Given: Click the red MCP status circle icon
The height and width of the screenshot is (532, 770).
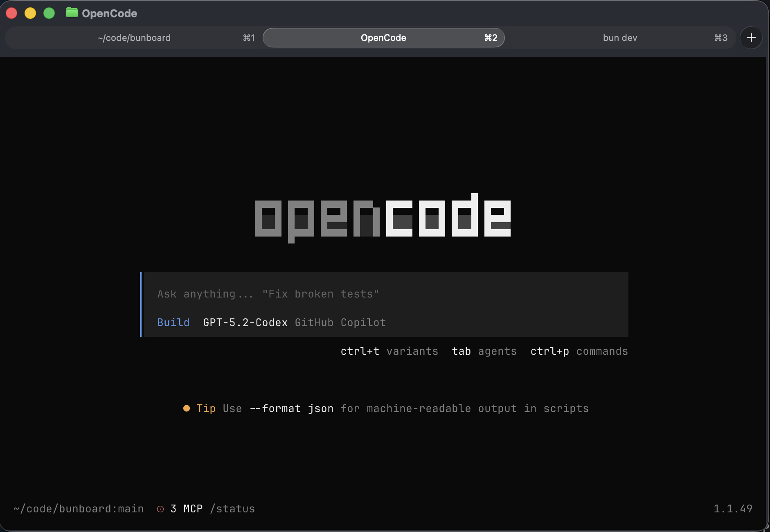Looking at the screenshot, I should pos(160,509).
